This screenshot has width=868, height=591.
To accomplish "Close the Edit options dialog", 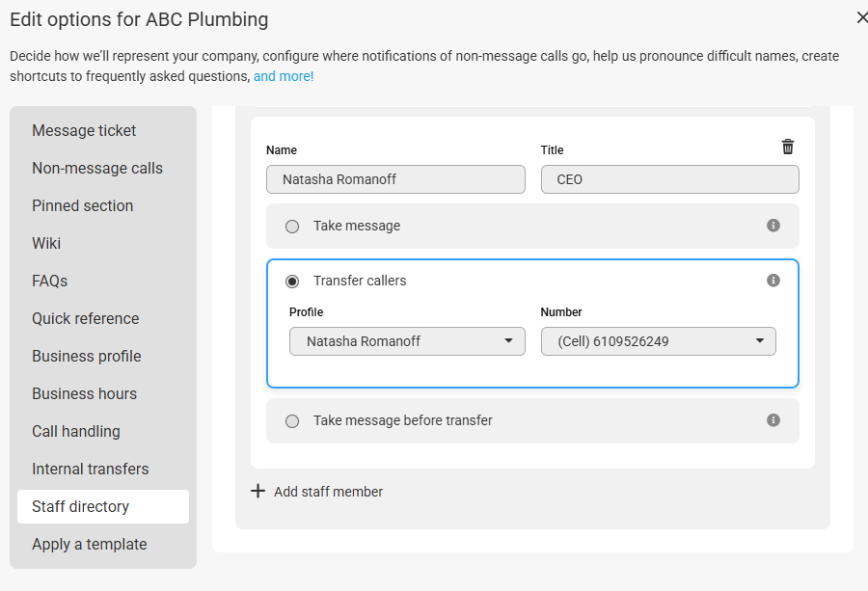I will (x=861, y=18).
